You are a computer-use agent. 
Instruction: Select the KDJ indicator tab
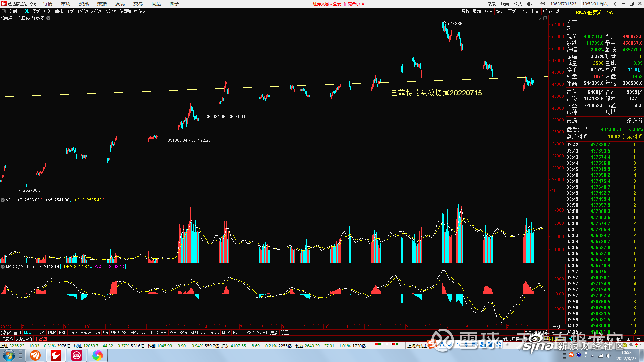[x=194, y=333]
